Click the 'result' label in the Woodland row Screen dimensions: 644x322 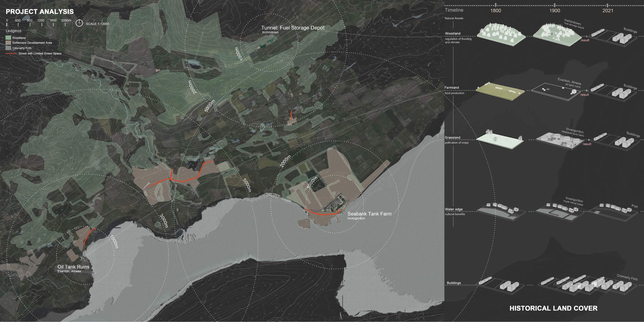coord(585,40)
